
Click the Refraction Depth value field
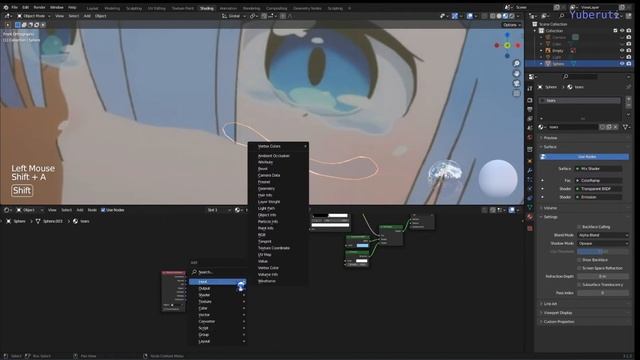click(603, 276)
